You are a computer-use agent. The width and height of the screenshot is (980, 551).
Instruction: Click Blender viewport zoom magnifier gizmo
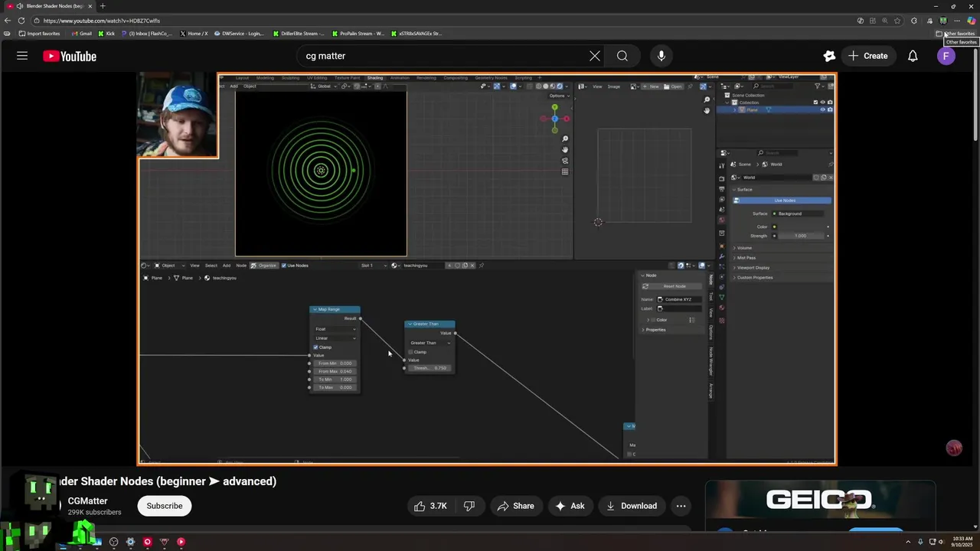click(565, 139)
